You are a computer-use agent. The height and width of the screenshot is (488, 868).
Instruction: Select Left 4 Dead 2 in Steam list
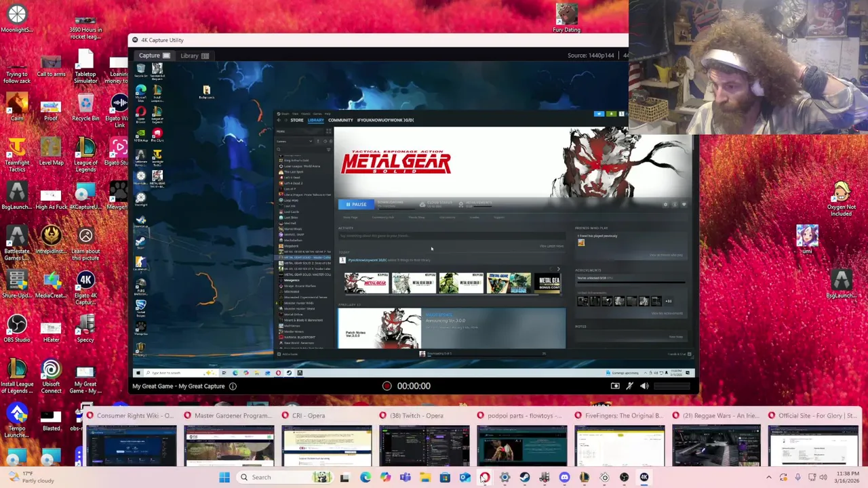tap(292, 183)
